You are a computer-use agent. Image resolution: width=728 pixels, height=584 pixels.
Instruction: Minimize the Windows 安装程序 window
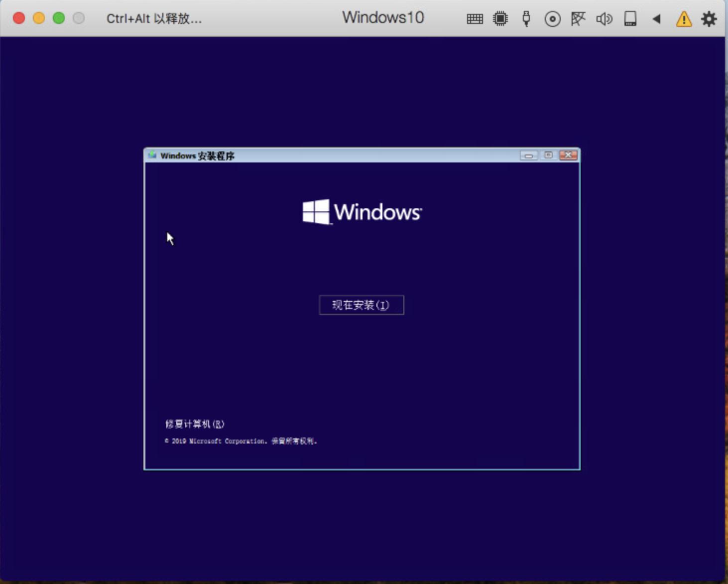pyautogui.click(x=529, y=155)
